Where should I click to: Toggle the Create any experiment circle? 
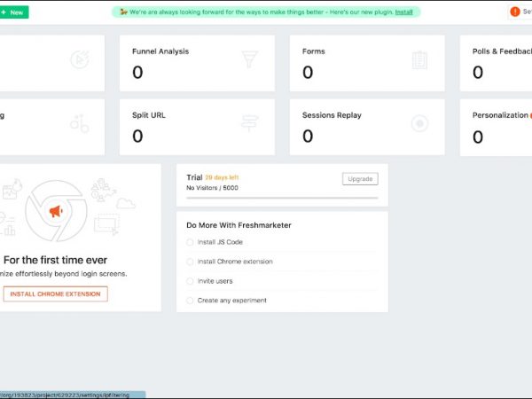[190, 301]
